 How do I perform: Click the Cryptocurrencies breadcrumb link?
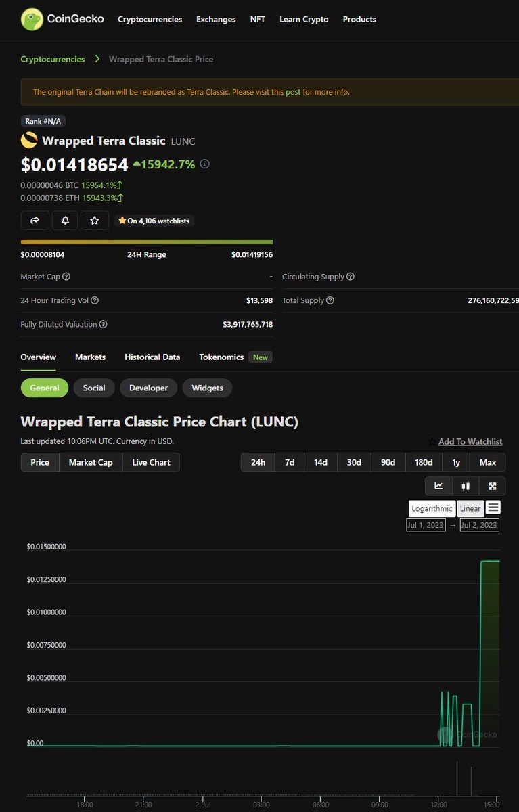point(53,59)
